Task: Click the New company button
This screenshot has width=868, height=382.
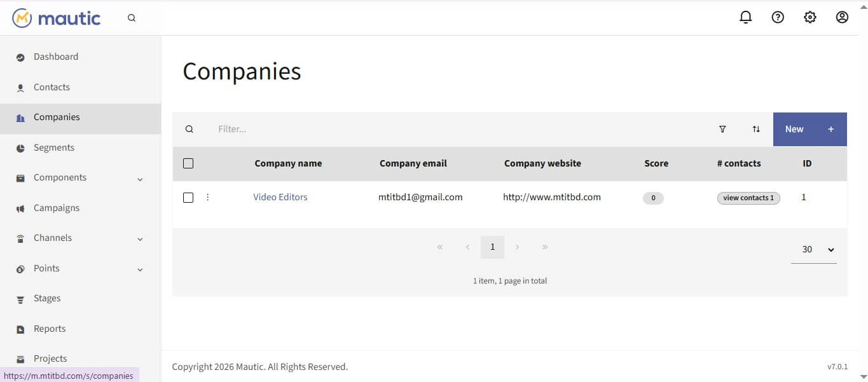Action: click(794, 129)
